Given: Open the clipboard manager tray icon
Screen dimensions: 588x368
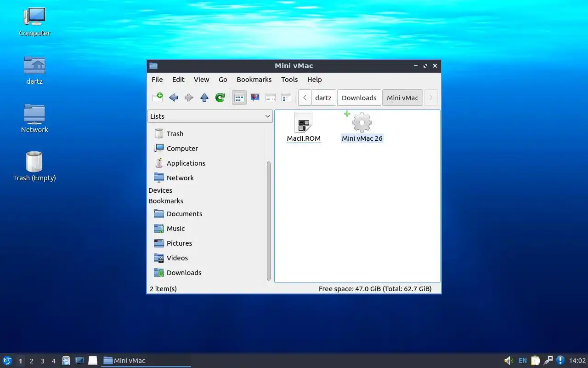Looking at the screenshot, I should click(536, 361).
